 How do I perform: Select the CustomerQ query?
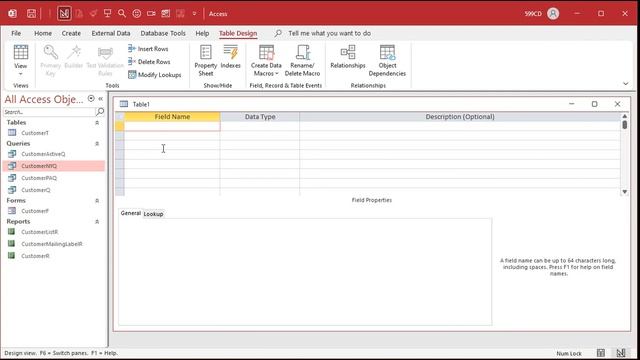[x=36, y=190]
